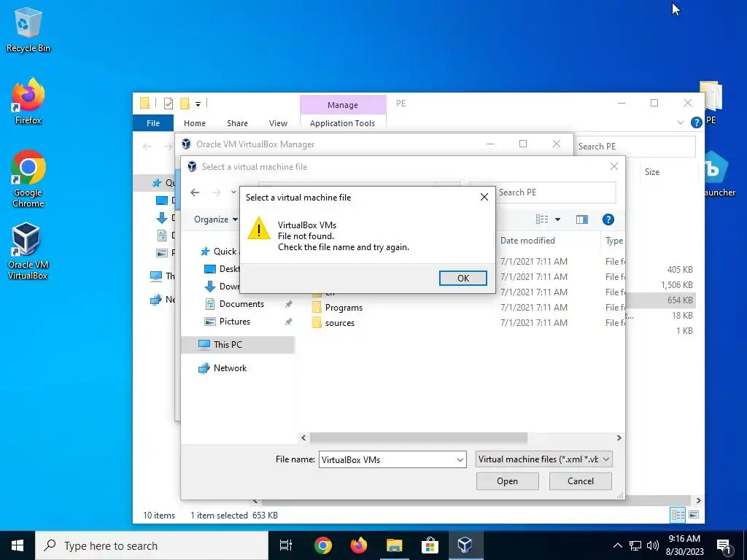Click the recent locations chevron in file picker

click(234, 192)
